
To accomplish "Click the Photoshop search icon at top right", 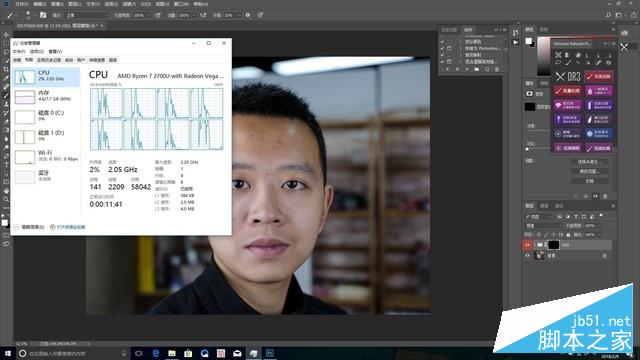I will pos(608,15).
